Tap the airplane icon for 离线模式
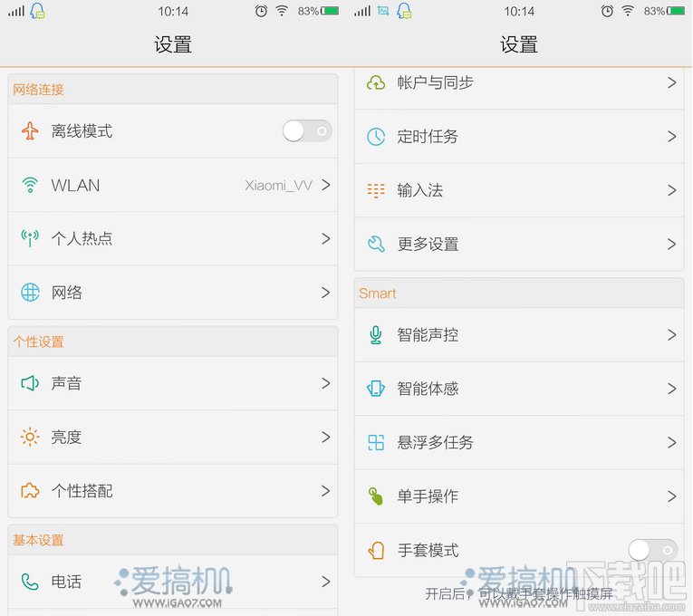The width and height of the screenshot is (693, 616). click(30, 130)
